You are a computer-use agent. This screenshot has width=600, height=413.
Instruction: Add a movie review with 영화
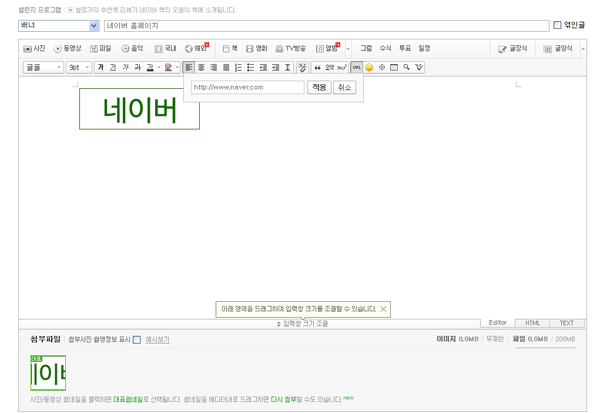pyautogui.click(x=256, y=49)
